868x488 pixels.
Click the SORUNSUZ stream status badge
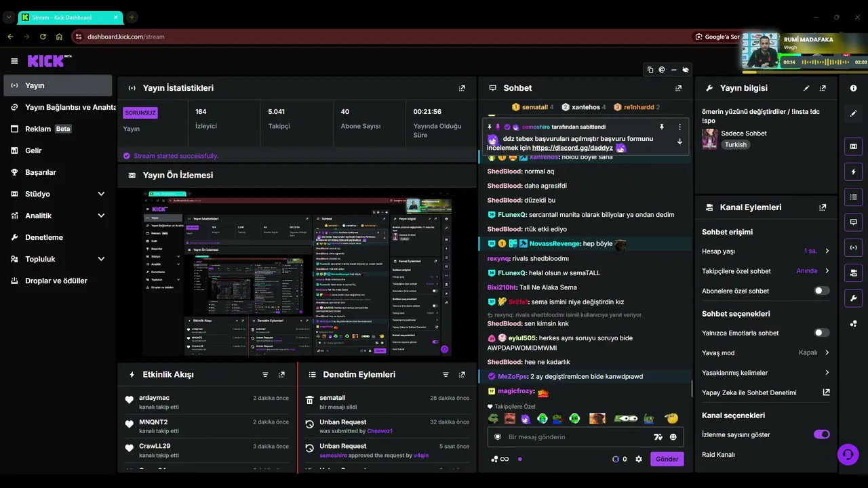(x=140, y=113)
